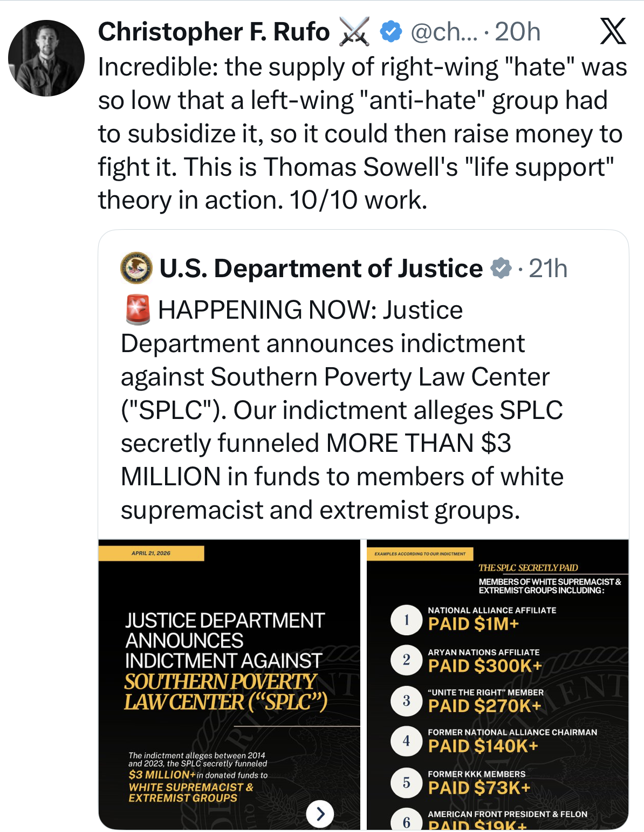This screenshot has height=832, width=644.
Task: Open the U.S. Department of Justice name
Action: coord(321,269)
